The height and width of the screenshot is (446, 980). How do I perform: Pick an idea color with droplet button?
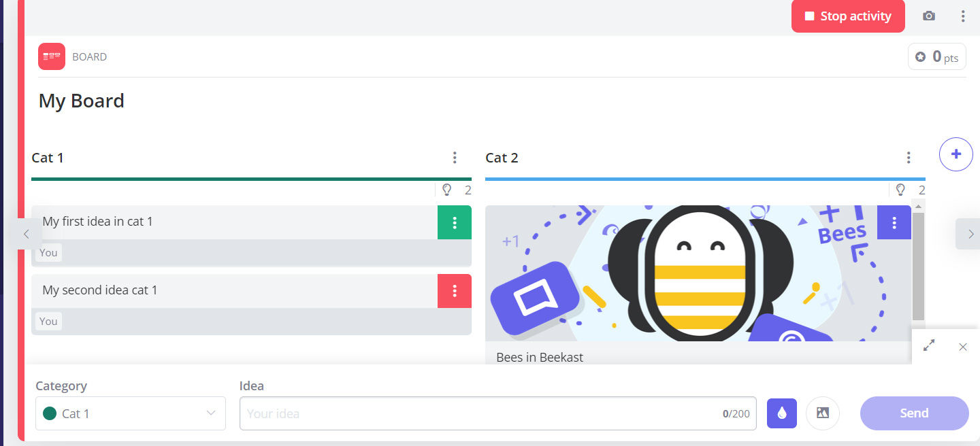(782, 413)
